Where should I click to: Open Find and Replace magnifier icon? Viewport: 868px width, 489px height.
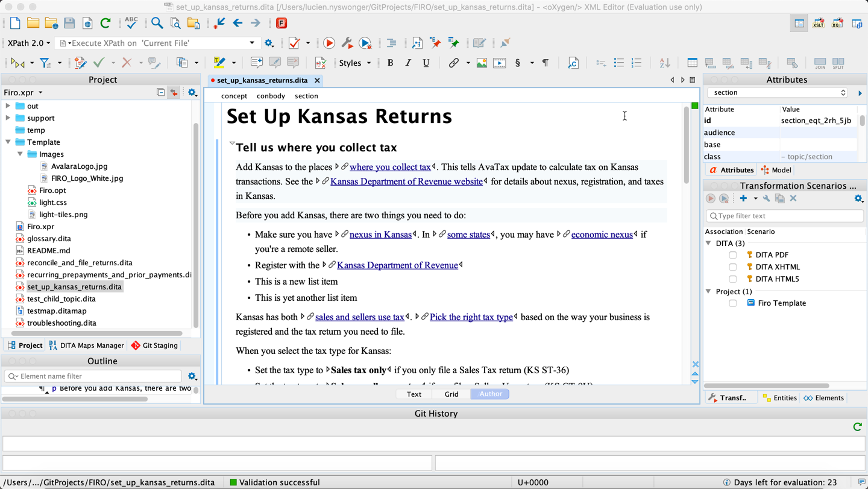pyautogui.click(x=157, y=24)
